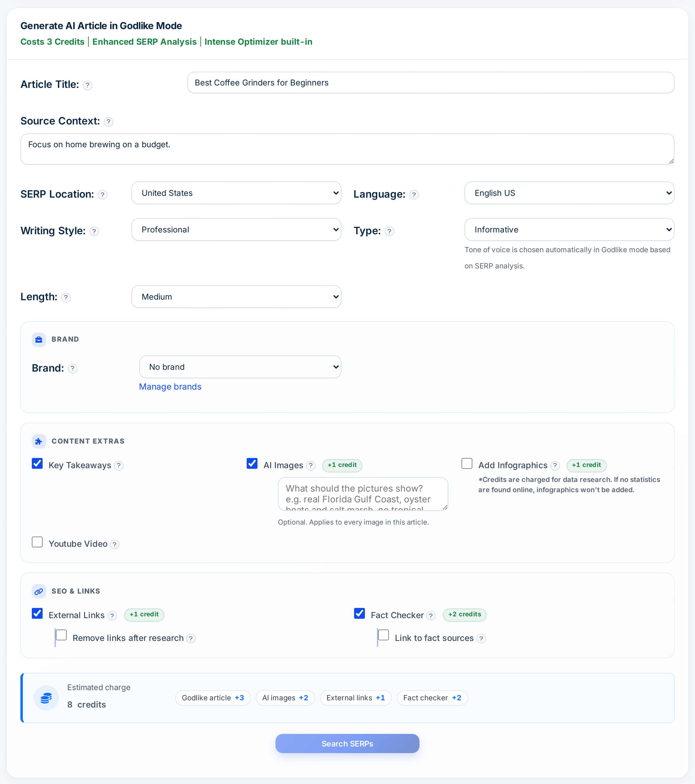Click the help icon next to Type
695x784 pixels.
click(x=390, y=231)
